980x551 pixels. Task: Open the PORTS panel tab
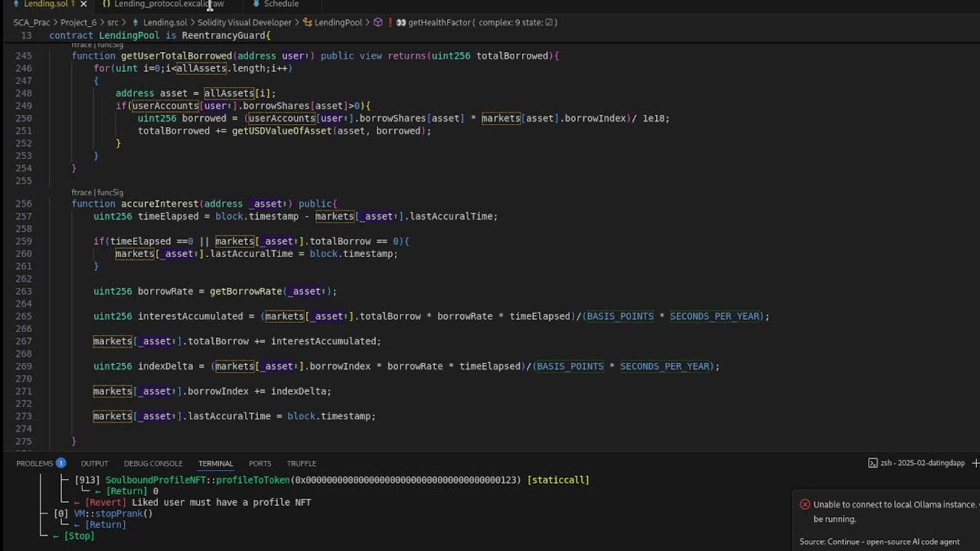[x=260, y=463]
